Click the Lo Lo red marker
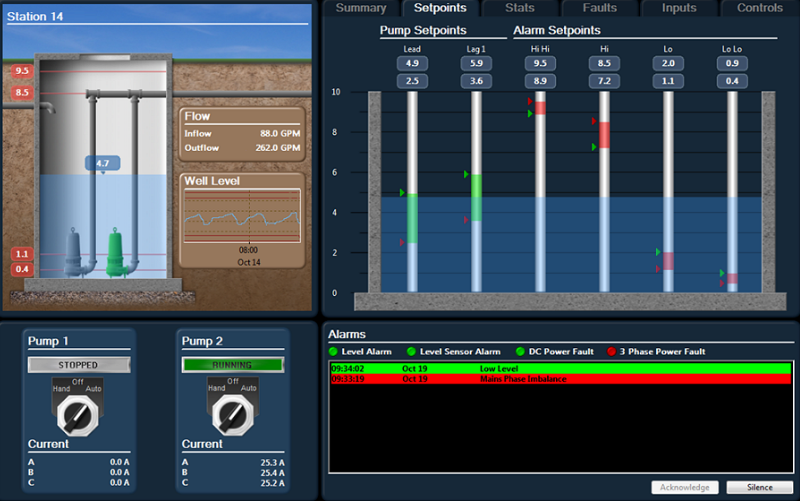 (722, 283)
